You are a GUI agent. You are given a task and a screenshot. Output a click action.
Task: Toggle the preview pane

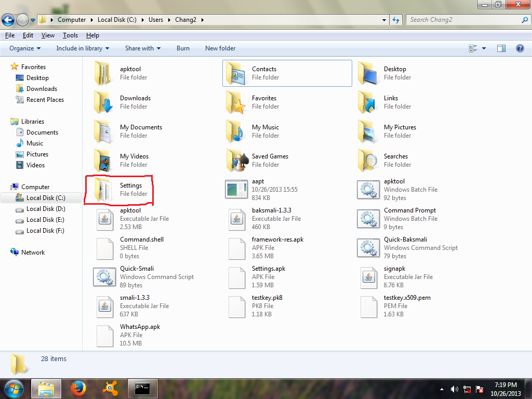pyautogui.click(x=501, y=48)
